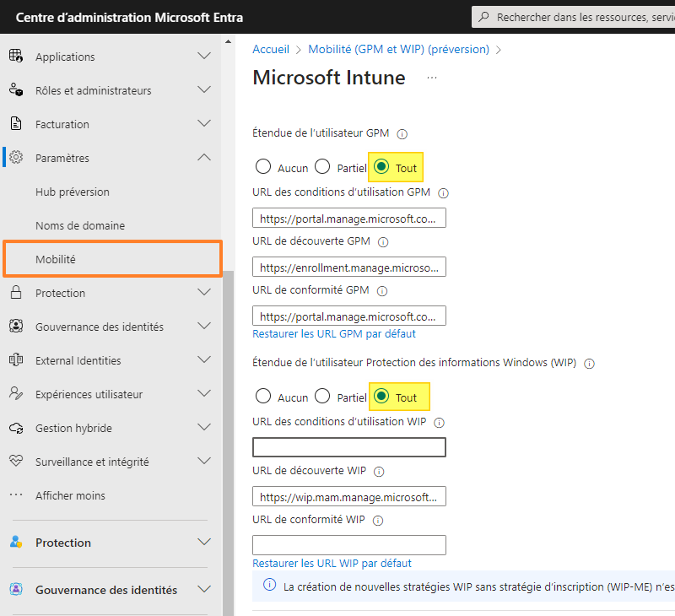Click the Protection padlock icon
The height and width of the screenshot is (616, 675).
point(15,293)
